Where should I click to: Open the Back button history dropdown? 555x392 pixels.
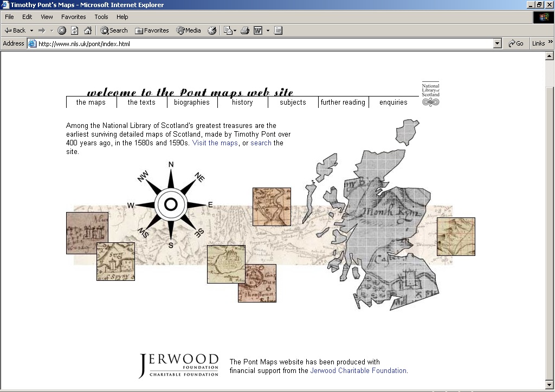[31, 30]
